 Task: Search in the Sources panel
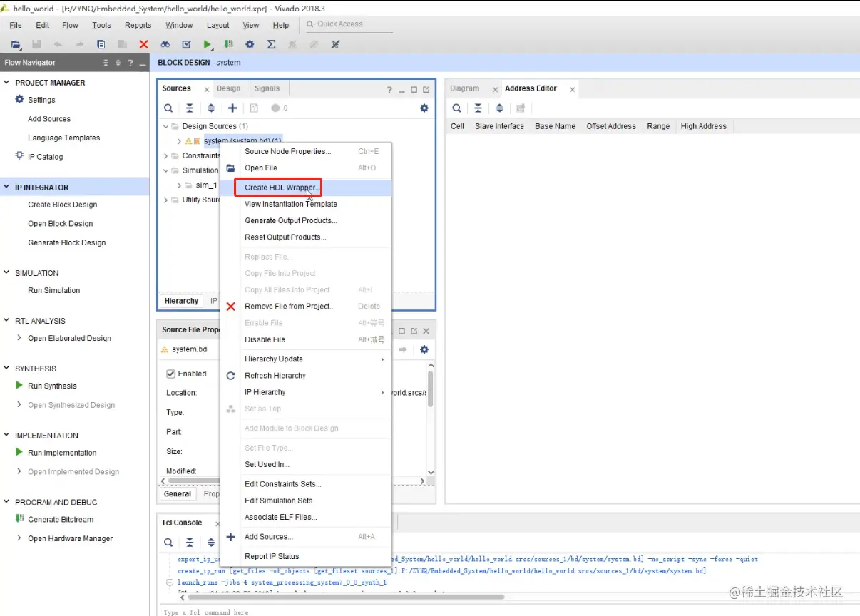pos(168,108)
